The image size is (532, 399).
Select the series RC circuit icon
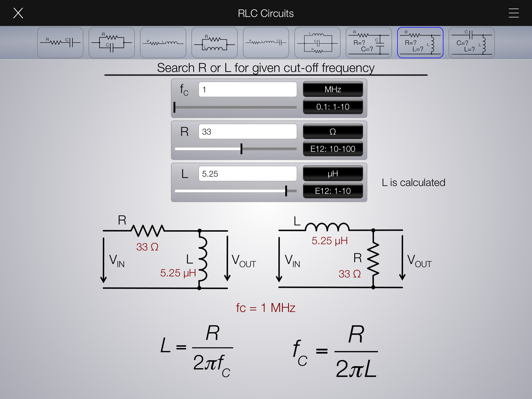tap(60, 42)
